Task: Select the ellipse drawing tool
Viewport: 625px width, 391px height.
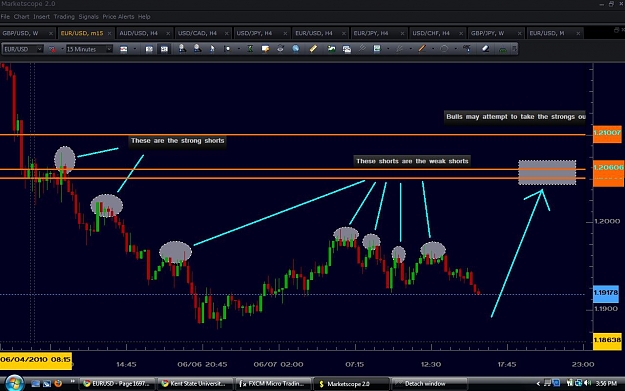Action: [444, 49]
